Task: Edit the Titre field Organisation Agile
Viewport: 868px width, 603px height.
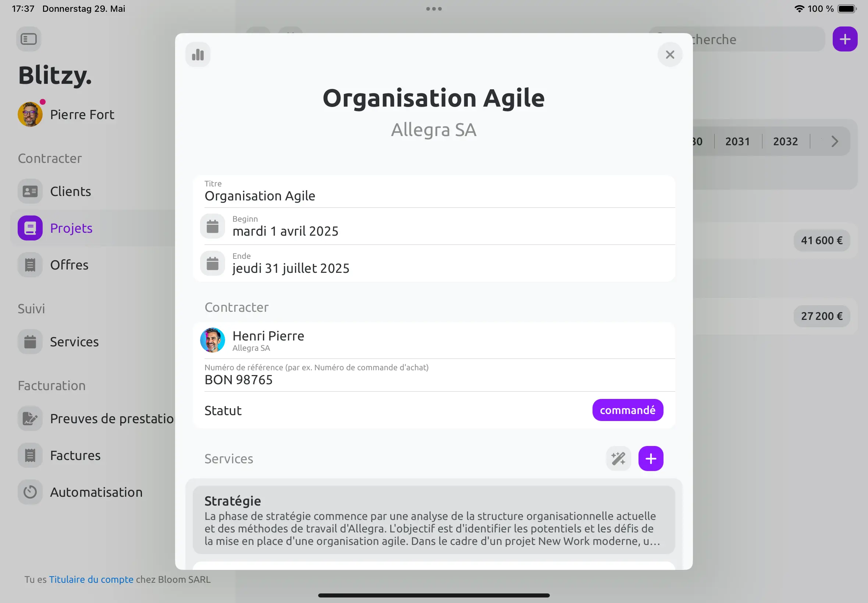Action: (x=434, y=191)
